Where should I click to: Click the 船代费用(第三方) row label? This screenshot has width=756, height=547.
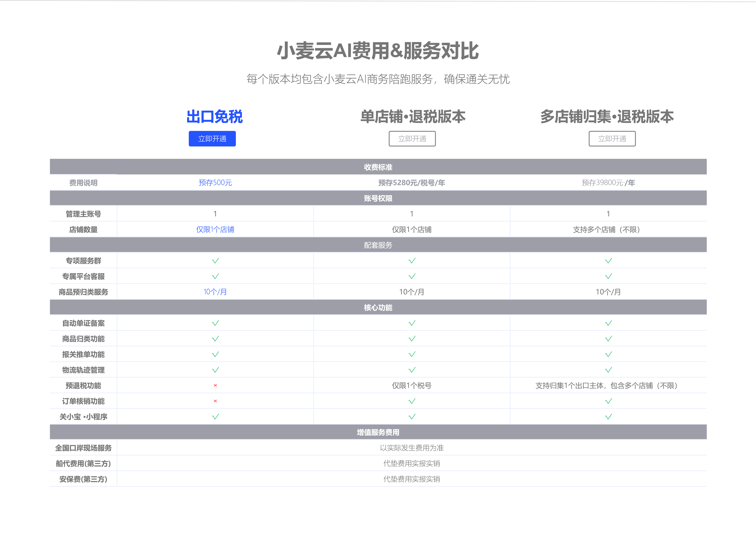coord(83,463)
